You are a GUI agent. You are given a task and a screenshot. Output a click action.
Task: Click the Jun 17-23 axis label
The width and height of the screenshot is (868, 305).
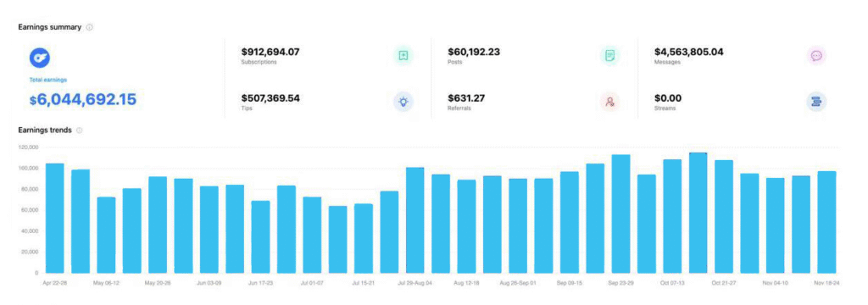click(x=261, y=282)
